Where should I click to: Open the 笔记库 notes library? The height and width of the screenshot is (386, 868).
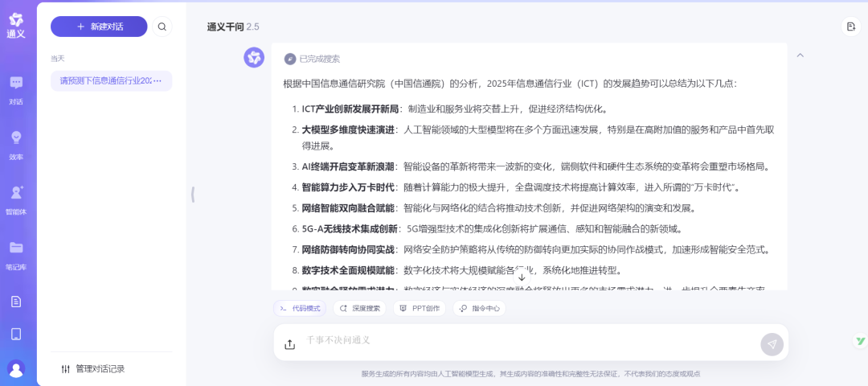[16, 255]
